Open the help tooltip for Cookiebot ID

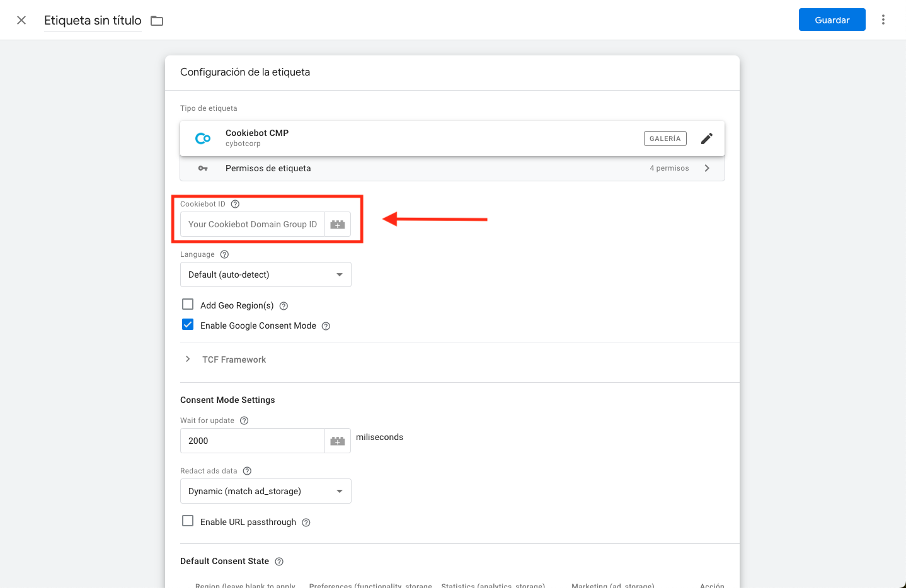(235, 203)
